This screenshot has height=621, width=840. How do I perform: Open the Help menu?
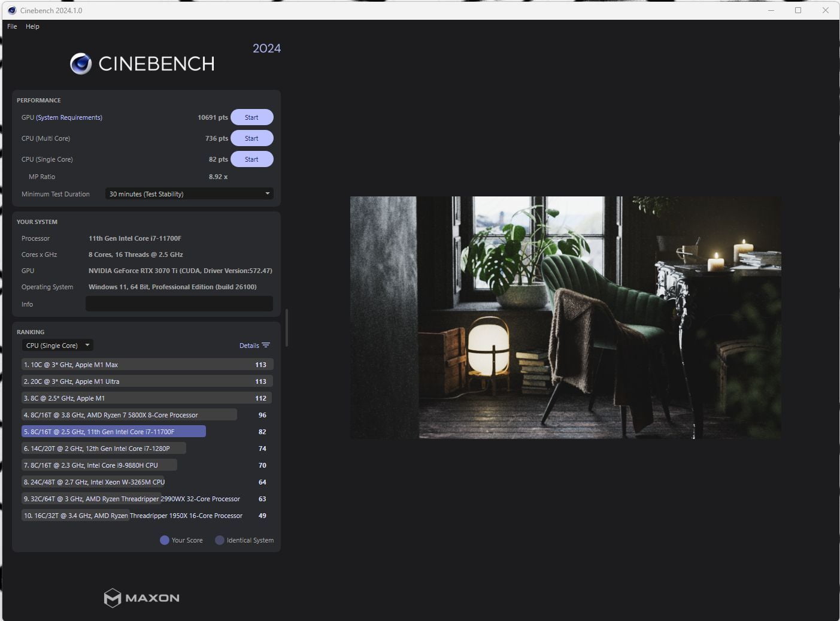(32, 26)
